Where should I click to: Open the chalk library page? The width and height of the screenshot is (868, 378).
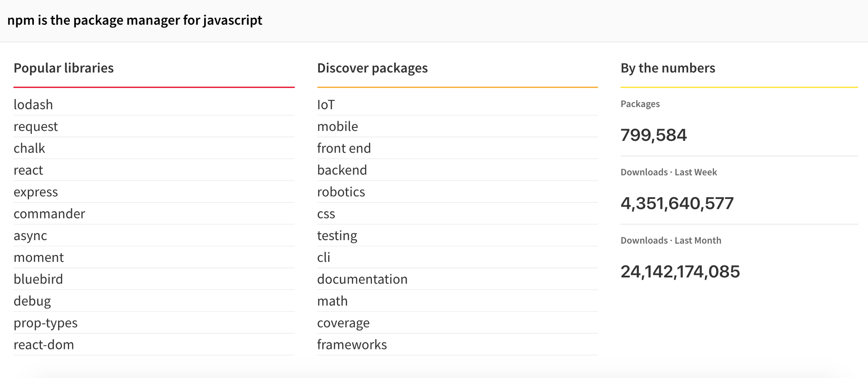[29, 148]
